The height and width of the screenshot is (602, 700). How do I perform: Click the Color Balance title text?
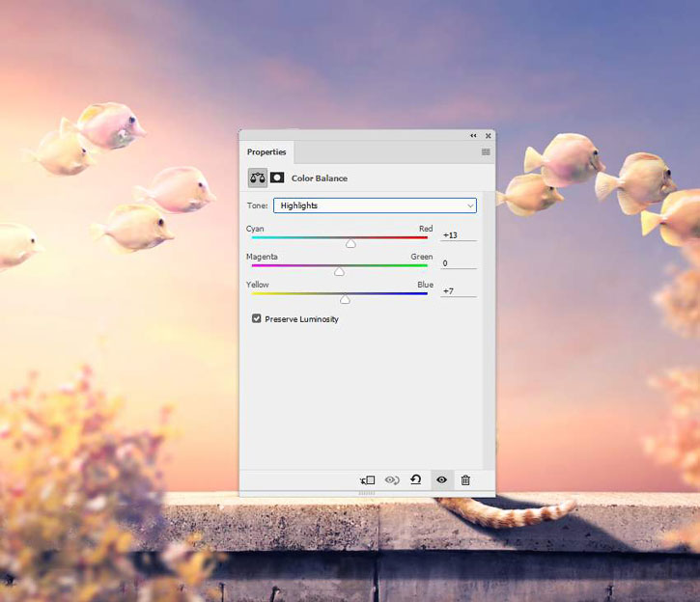click(320, 178)
